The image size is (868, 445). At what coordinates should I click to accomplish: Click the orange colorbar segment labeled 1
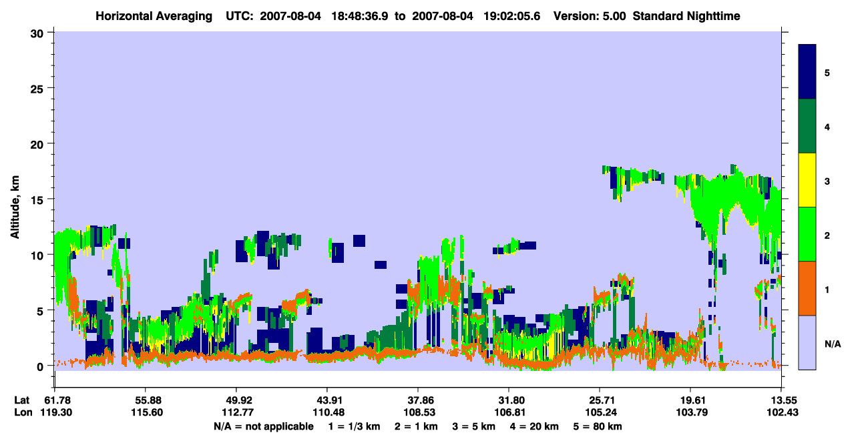tap(807, 288)
